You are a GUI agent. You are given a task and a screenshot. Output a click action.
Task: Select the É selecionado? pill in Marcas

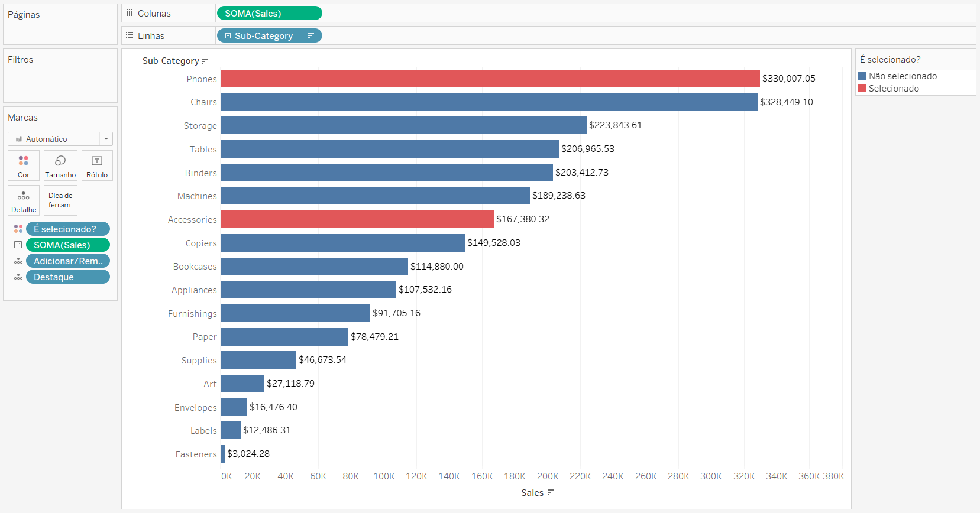coord(68,229)
